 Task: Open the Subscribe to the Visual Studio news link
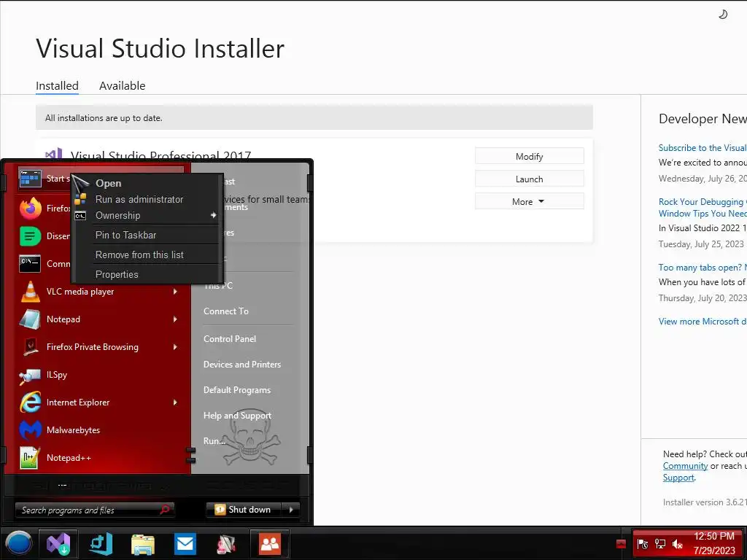point(703,147)
